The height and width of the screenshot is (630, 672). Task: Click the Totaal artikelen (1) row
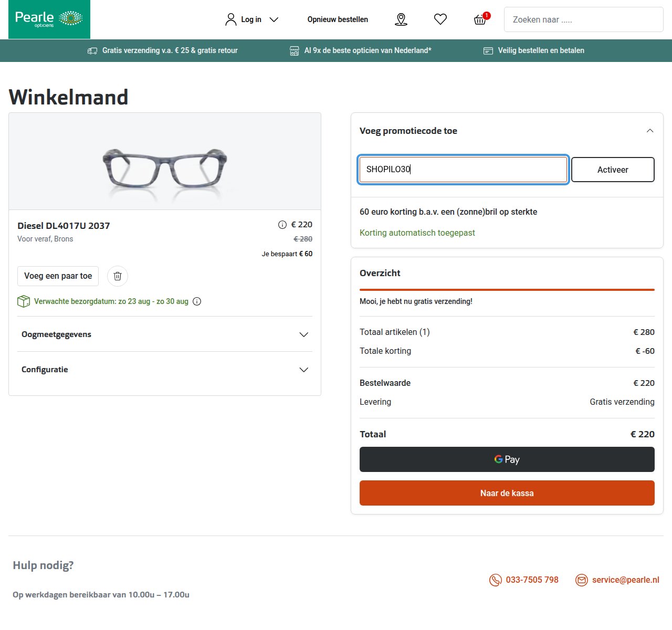[x=507, y=332]
